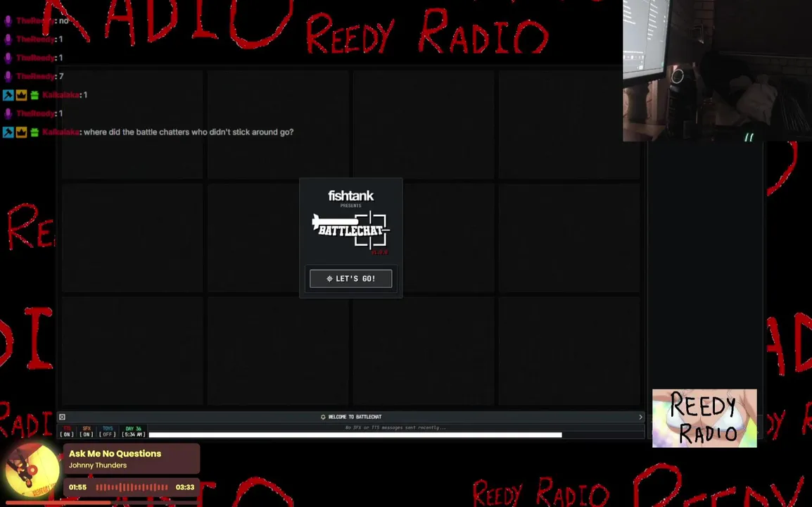Click the DAY 36 5:34 AM clock
Image resolution: width=812 pixels, height=507 pixels.
(133, 432)
